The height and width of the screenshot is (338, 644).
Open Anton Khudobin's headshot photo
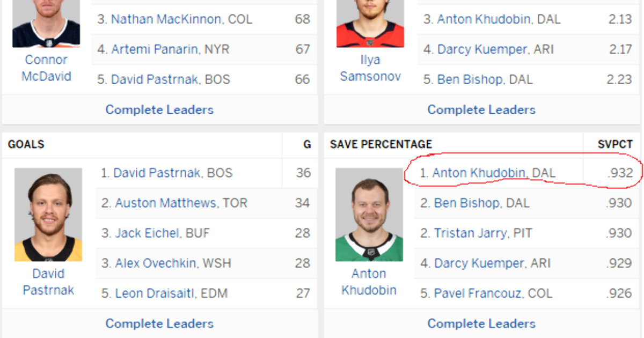[369, 215]
